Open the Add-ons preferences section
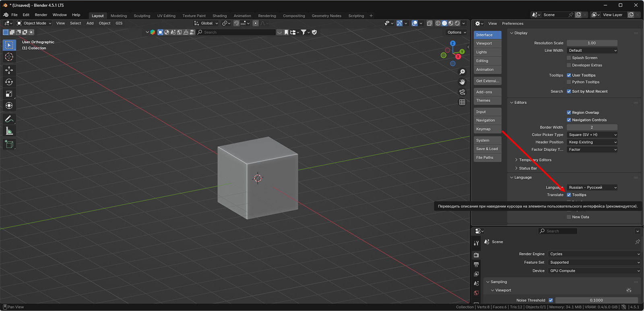 point(487,92)
